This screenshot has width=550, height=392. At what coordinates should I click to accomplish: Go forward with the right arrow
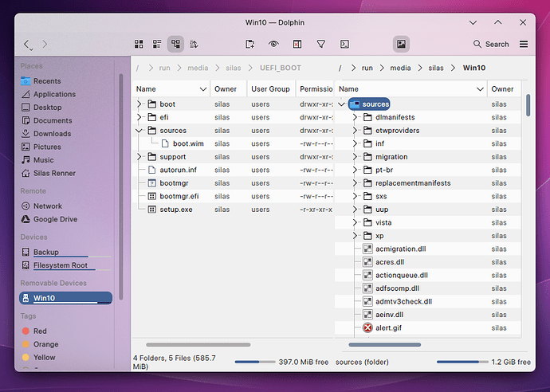click(x=45, y=44)
